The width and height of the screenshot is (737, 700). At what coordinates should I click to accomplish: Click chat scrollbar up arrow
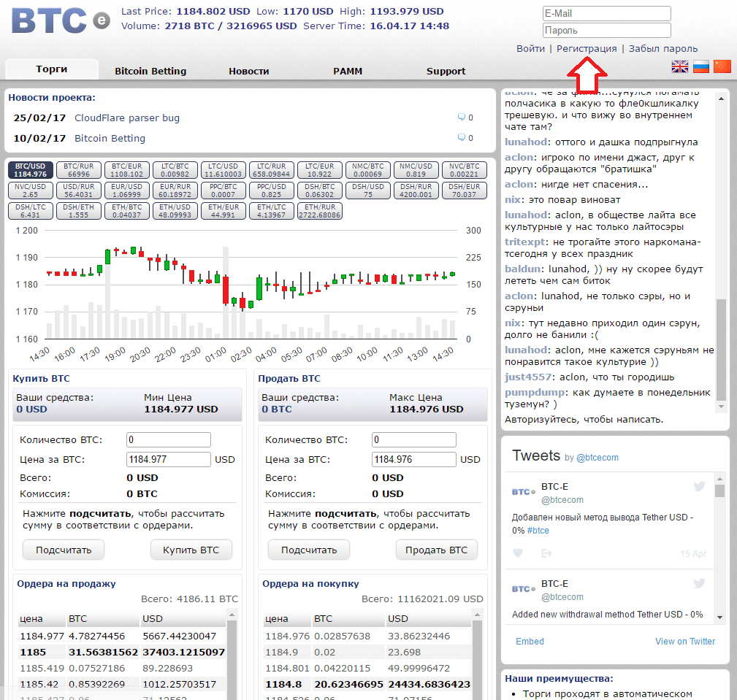pos(721,99)
